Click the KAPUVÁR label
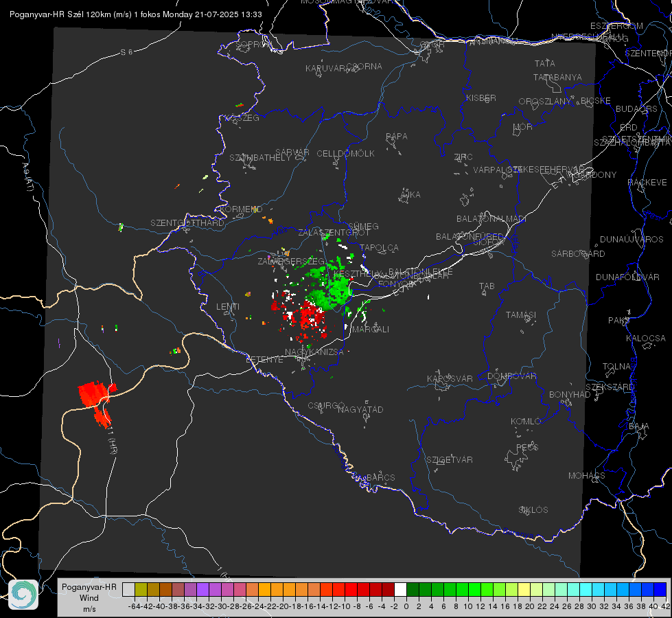The width and height of the screenshot is (672, 618). coord(326,69)
